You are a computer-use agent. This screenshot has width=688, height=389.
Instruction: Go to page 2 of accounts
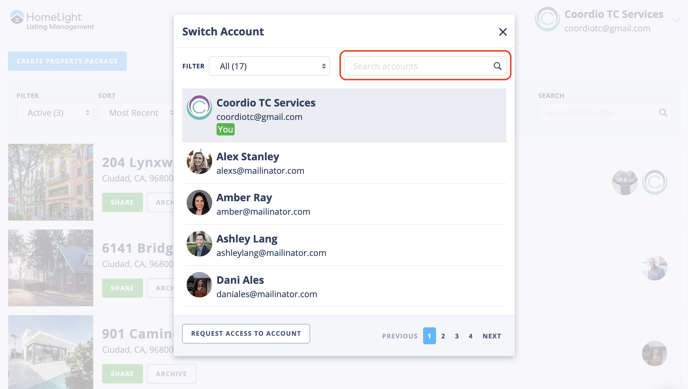pyautogui.click(x=443, y=336)
